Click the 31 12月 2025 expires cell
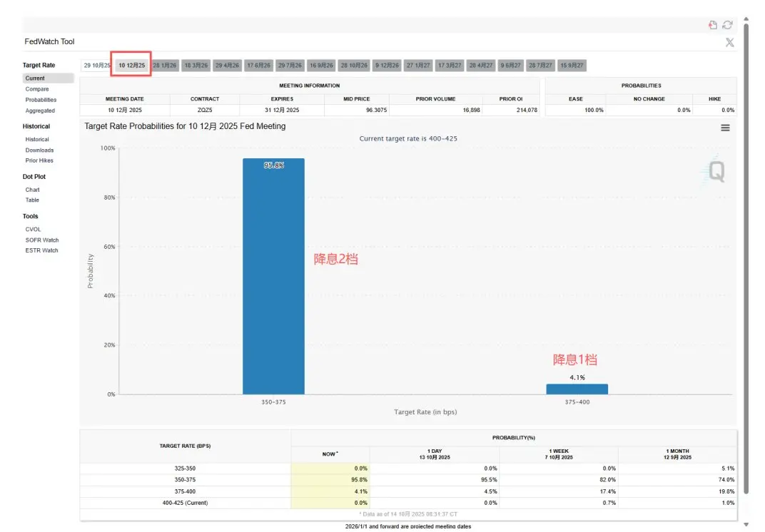The image size is (765, 532). coord(282,111)
